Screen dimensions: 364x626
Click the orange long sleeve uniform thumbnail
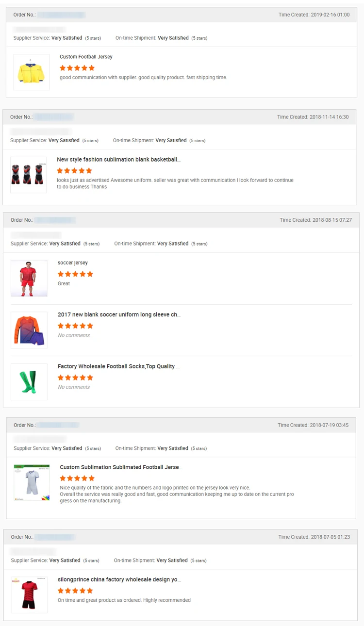(x=29, y=330)
